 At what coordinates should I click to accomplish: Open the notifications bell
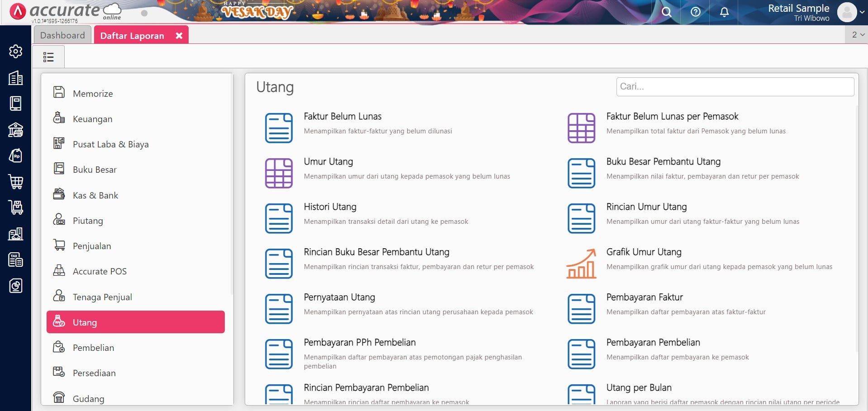tap(724, 12)
